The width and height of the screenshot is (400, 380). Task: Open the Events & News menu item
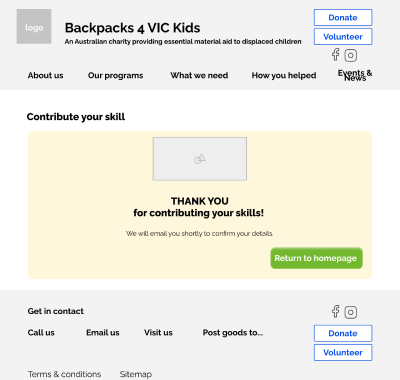click(355, 75)
